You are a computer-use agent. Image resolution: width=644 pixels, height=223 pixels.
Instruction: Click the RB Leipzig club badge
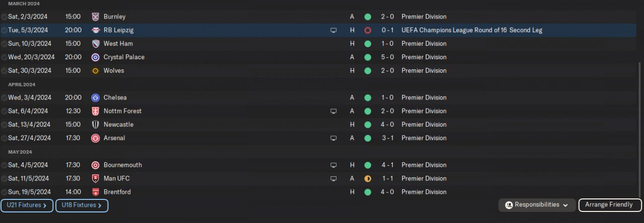[x=96, y=30]
